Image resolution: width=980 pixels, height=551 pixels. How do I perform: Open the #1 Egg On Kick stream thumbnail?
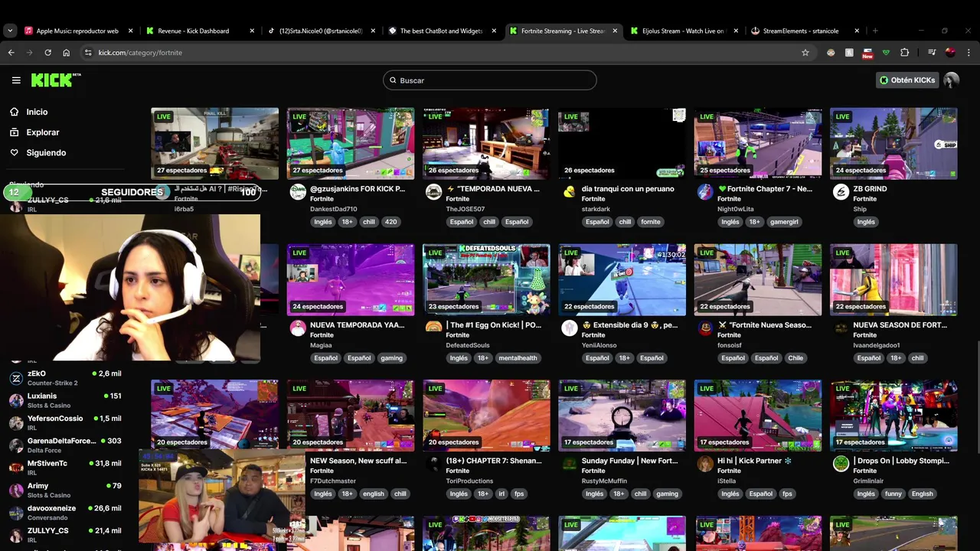(486, 279)
